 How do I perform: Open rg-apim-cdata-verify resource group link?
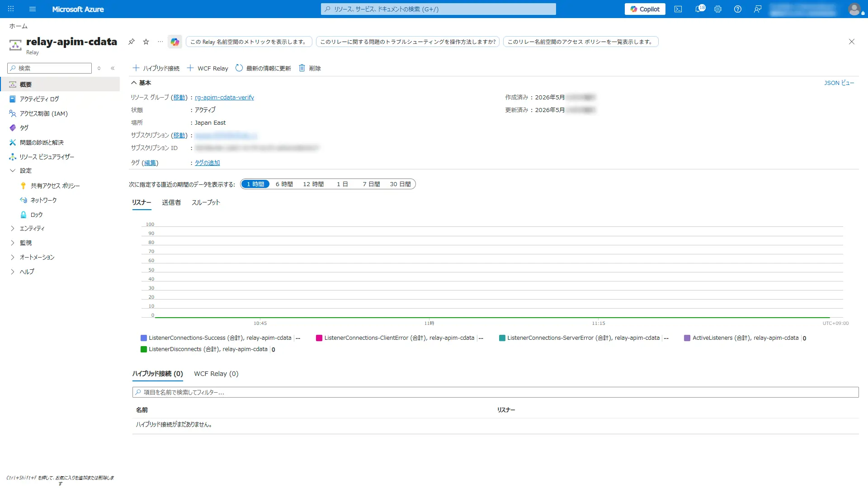point(224,97)
